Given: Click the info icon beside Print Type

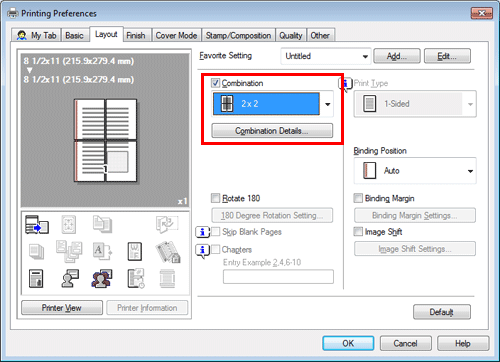Looking at the screenshot, I should (345, 84).
